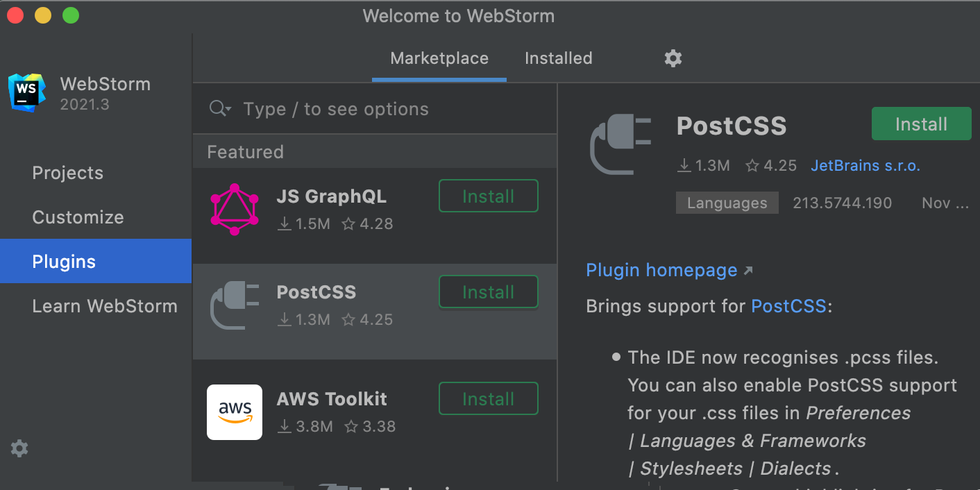The width and height of the screenshot is (980, 490).
Task: Open the Projects section
Action: tap(68, 173)
